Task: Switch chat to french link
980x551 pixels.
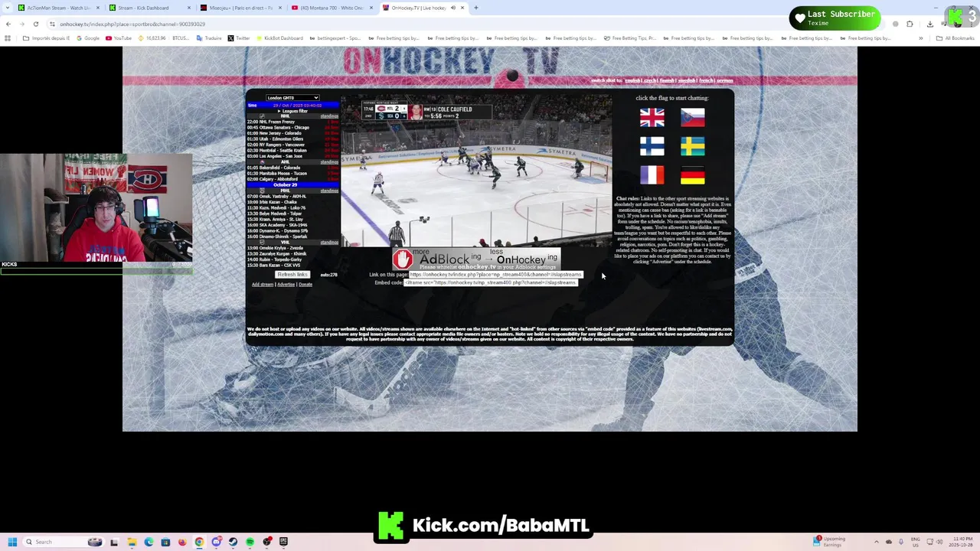Action: click(x=706, y=80)
